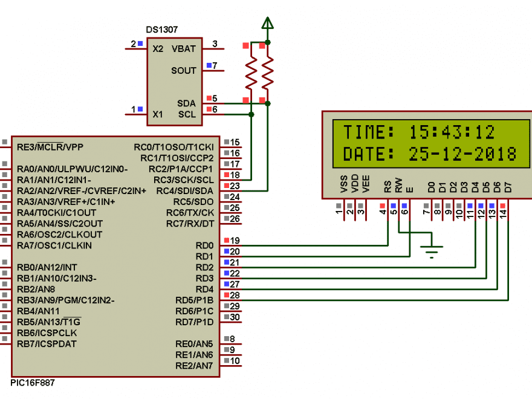Click the wire junction dot on SDA line
Image resolution: width=532 pixels, height=399 pixels.
[267, 103]
